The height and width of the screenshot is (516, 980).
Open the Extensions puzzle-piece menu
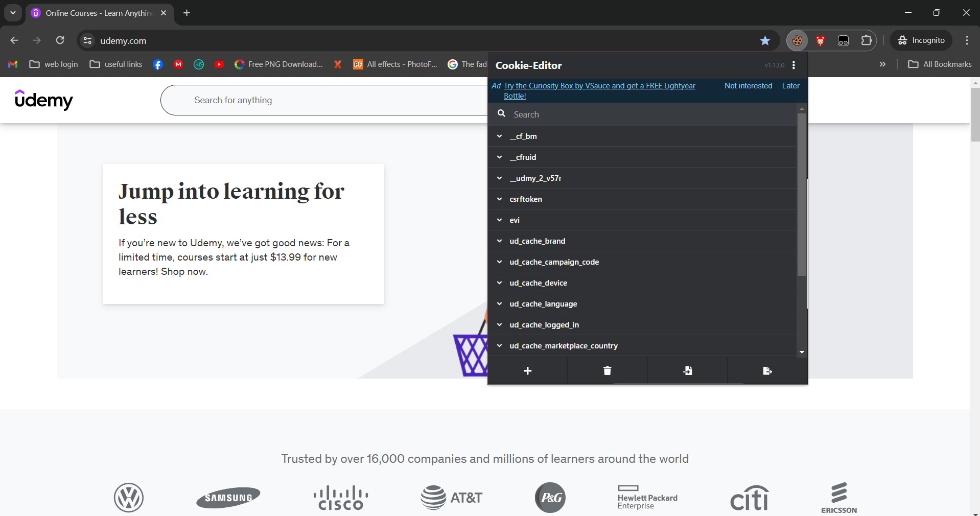[x=867, y=40]
